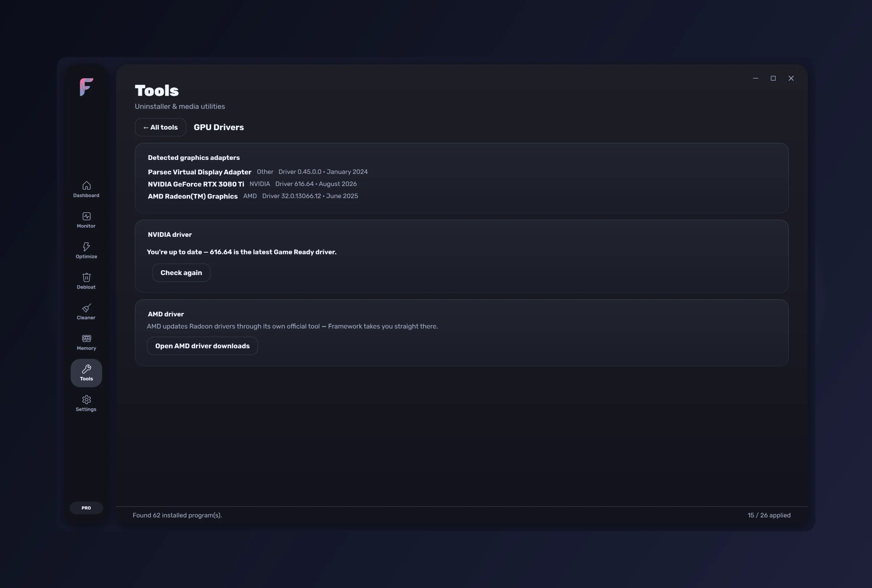Close the application window
Viewport: 872px width, 588px height.
pos(791,78)
